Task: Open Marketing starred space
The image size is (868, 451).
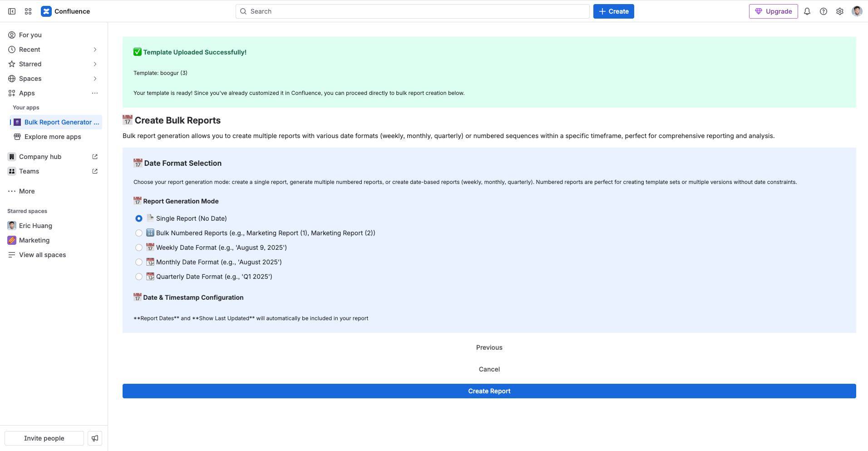Action: click(54, 240)
